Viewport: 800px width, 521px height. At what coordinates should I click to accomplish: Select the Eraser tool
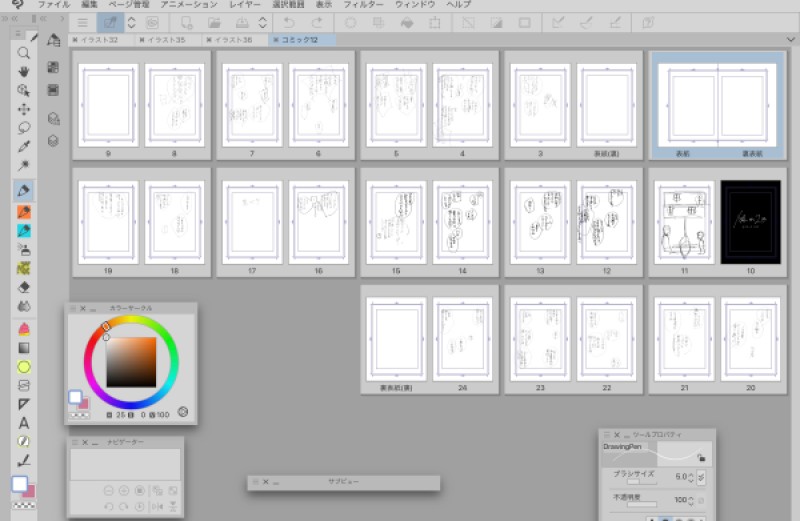click(x=23, y=287)
